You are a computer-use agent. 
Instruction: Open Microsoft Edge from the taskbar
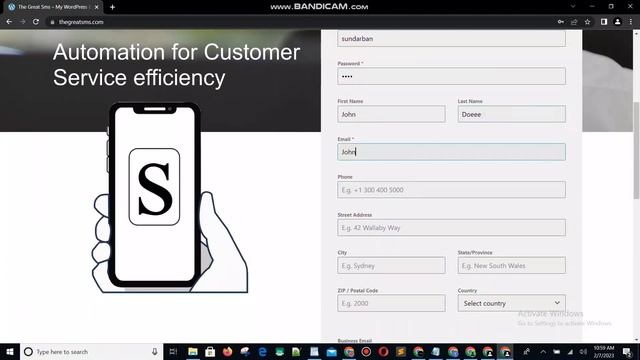tap(262, 351)
